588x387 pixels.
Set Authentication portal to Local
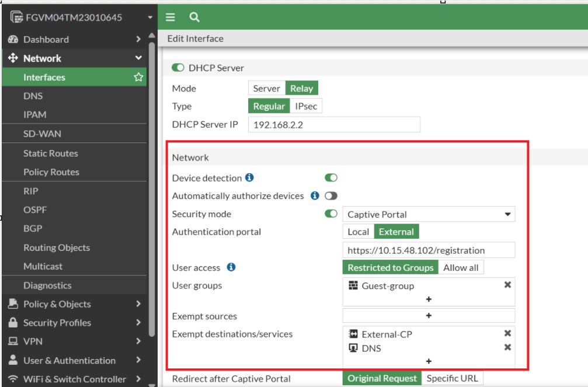click(x=358, y=231)
